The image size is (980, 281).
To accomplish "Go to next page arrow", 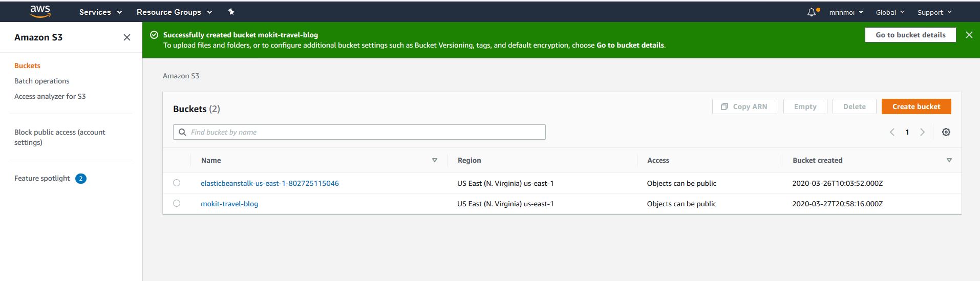I will pos(923,132).
